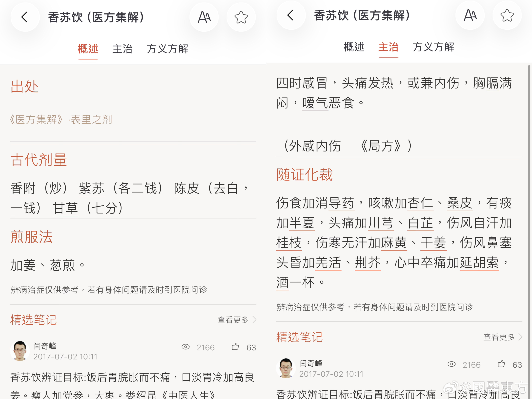Expand 查看更多 notes in right screen
The width and height of the screenshot is (532, 399).
[503, 337]
